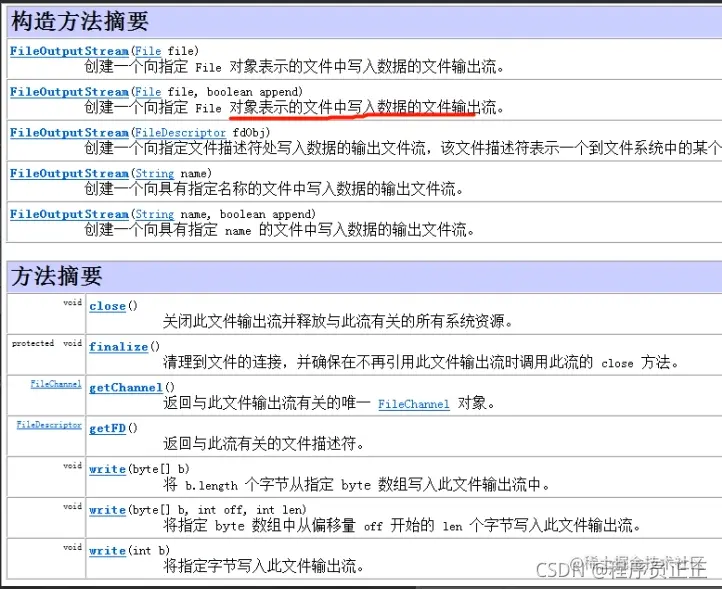Open the getChannel() method link
The width and height of the screenshot is (722, 589).
126,388
